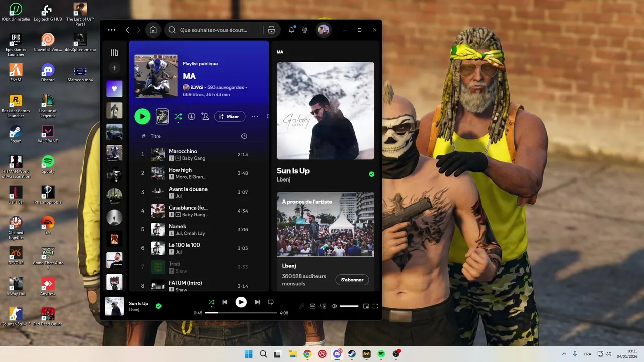This screenshot has height=362, width=644.
Task: Show hidden system tray icons chevron
Action: pos(563,354)
